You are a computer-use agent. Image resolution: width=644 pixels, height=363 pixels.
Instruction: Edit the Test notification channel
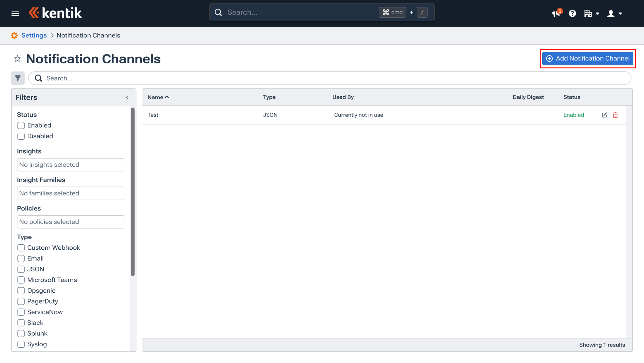[604, 115]
